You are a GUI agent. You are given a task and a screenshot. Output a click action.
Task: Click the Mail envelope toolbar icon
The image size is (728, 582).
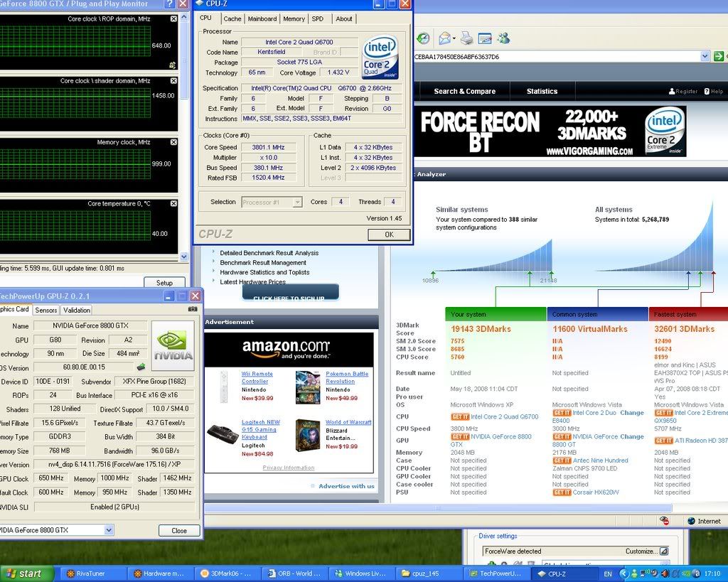pos(444,38)
